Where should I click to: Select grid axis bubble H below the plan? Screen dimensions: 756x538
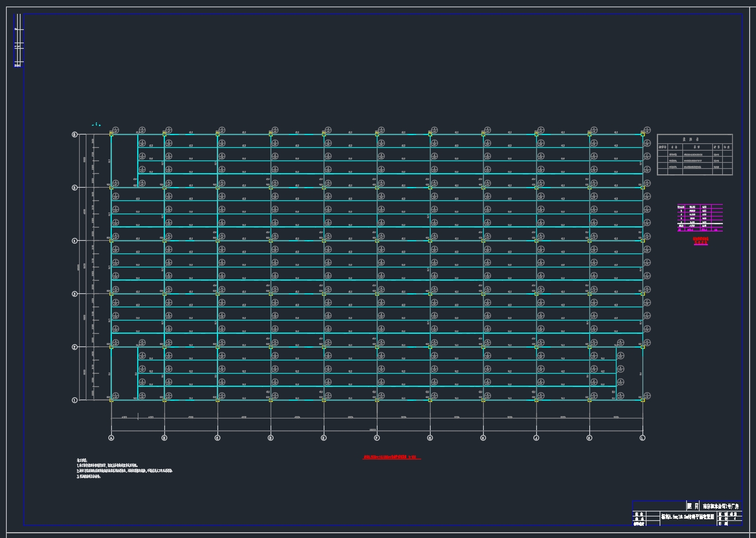coord(483,438)
